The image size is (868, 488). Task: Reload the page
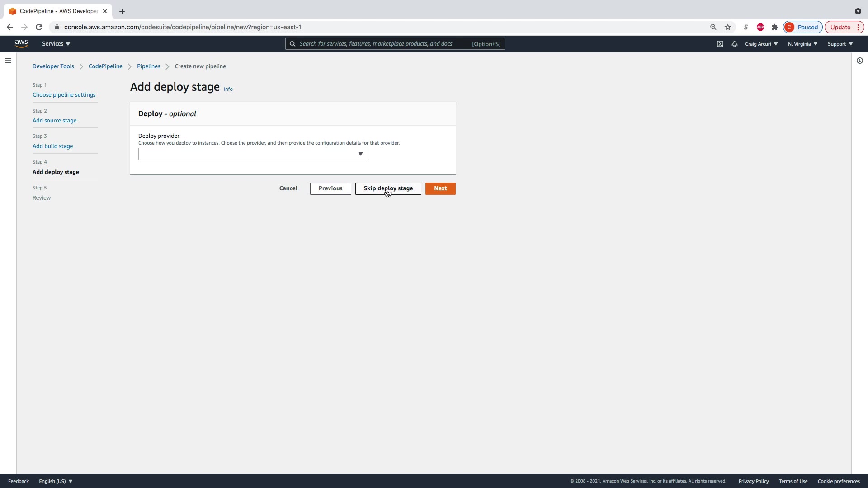(39, 27)
